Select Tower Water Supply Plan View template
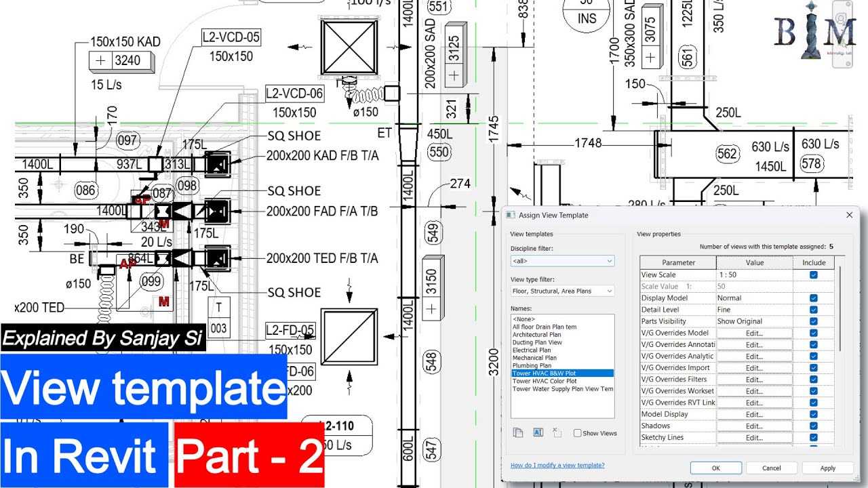 (x=562, y=389)
